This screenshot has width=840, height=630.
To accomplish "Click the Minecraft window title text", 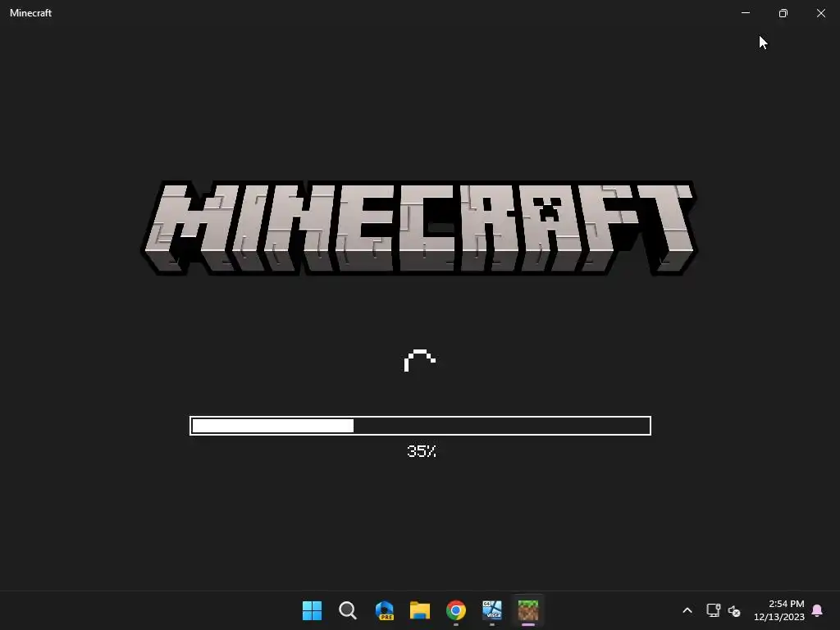I will (30, 13).
